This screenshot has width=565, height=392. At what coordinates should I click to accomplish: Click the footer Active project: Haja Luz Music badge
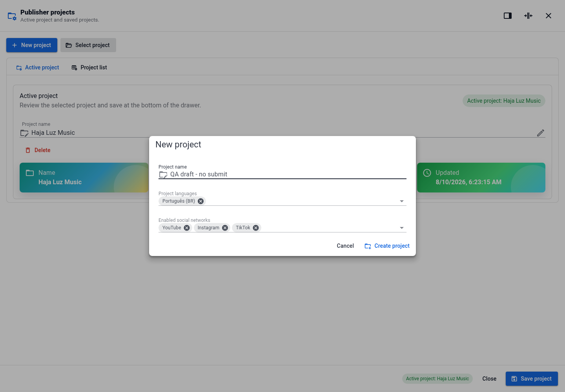tap(437, 379)
